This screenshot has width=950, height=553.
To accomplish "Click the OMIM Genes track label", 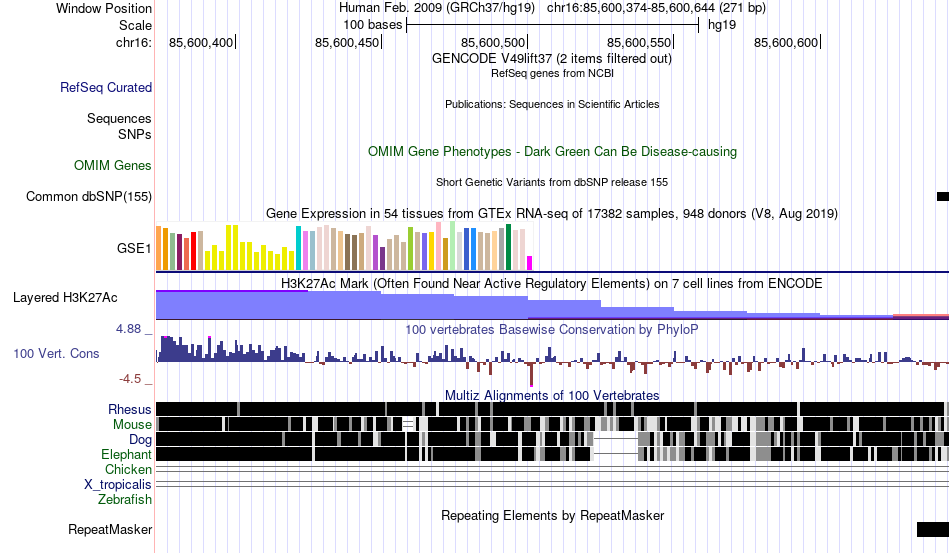I will coord(113,165).
